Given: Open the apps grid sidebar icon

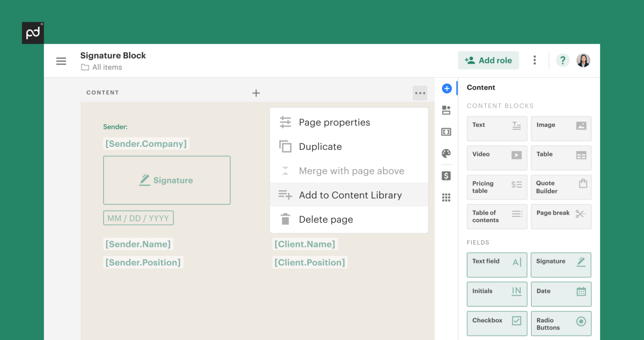Looking at the screenshot, I should point(446,198).
